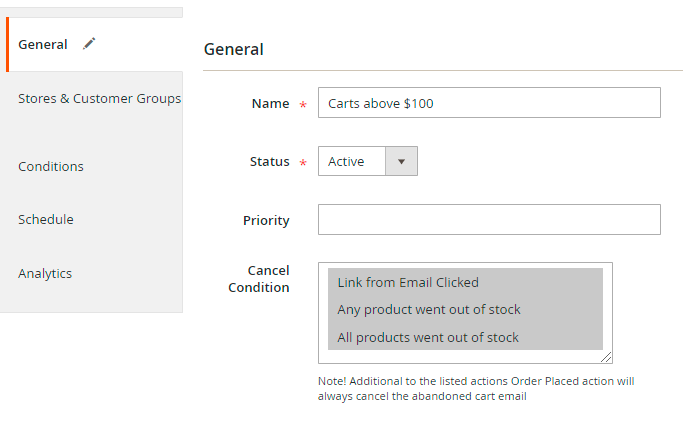Go to the Schedule tab

coord(46,219)
